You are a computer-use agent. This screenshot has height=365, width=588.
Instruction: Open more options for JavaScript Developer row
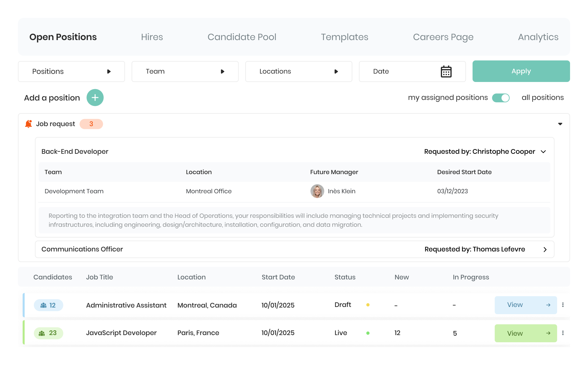(563, 333)
